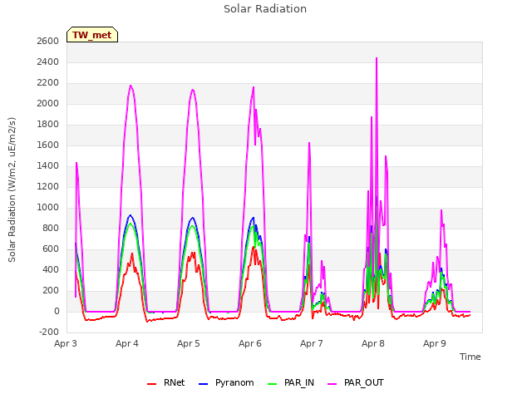Screen dimensions: 532x399
Task: Toggle the PAR_IN legend entry
Action: click(x=291, y=382)
